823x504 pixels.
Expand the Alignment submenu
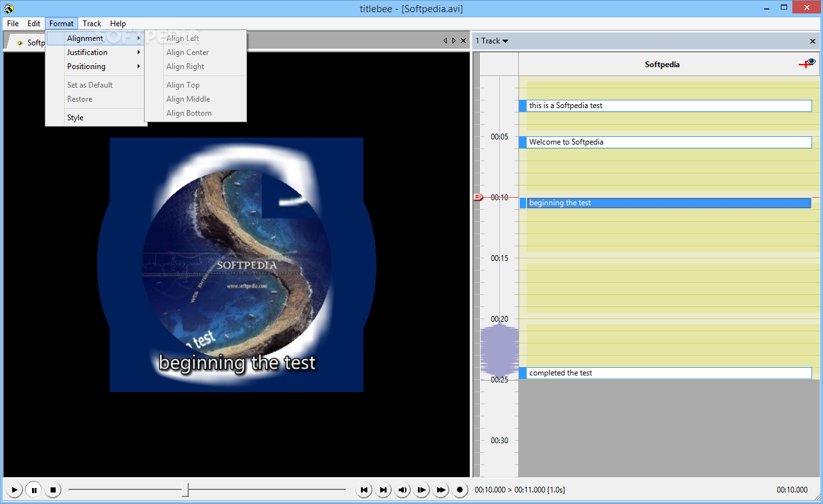coord(96,38)
